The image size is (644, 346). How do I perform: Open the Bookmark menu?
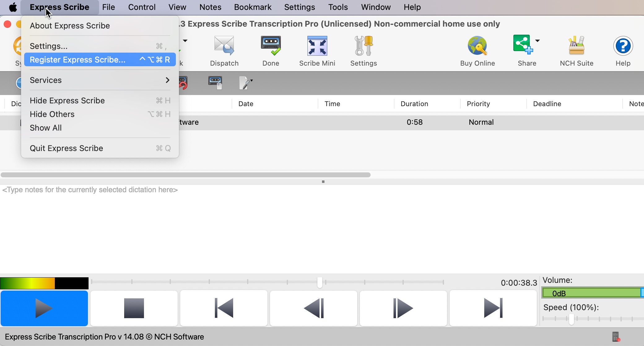(253, 7)
